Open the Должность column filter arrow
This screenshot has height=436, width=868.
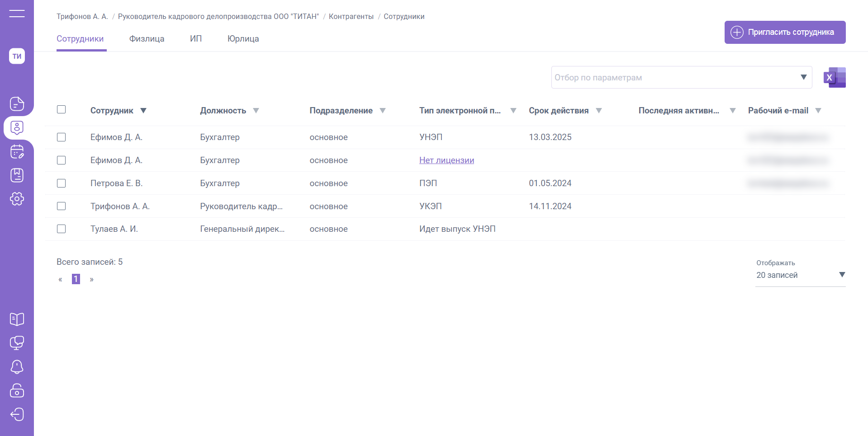click(x=256, y=111)
